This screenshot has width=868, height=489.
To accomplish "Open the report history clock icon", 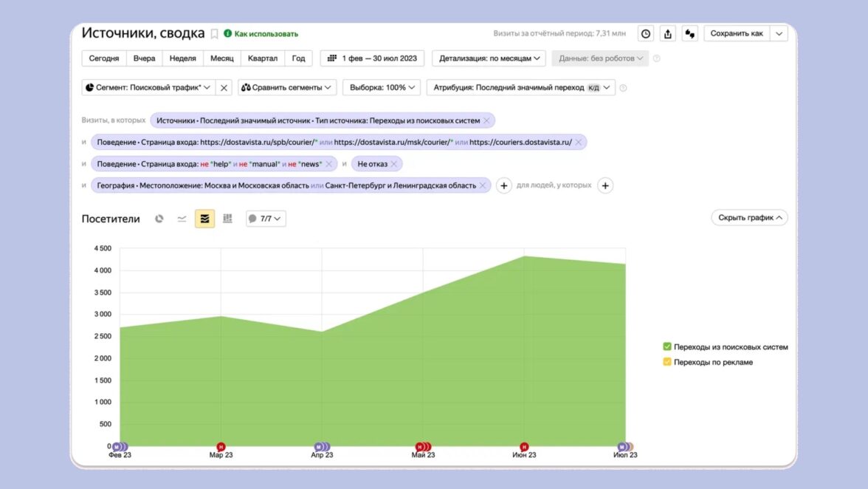I will point(646,34).
